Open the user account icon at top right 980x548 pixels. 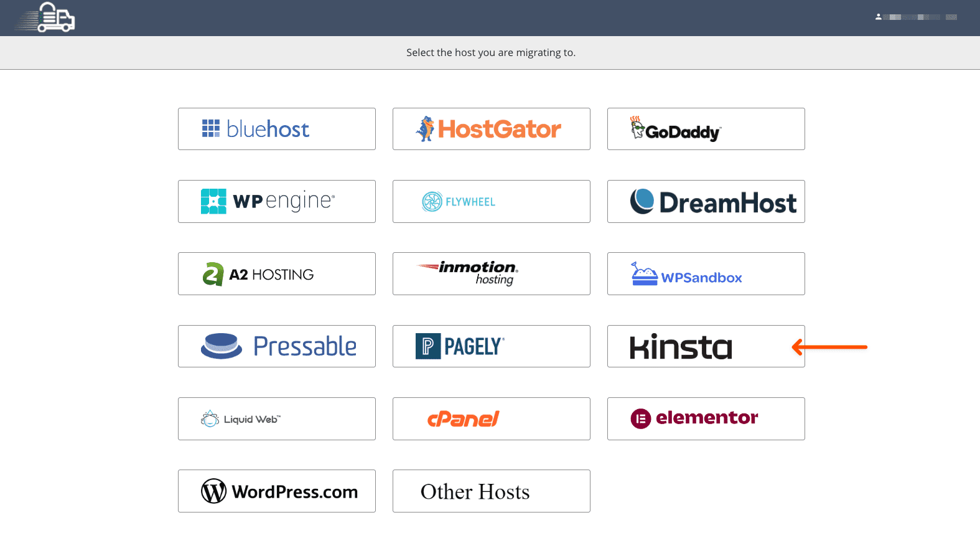[x=878, y=17]
